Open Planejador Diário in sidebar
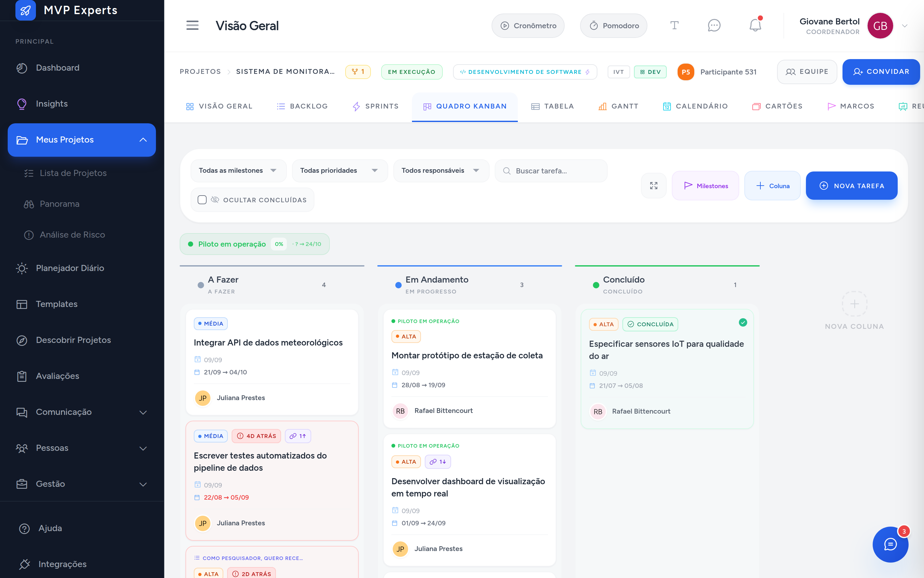 [82, 268]
